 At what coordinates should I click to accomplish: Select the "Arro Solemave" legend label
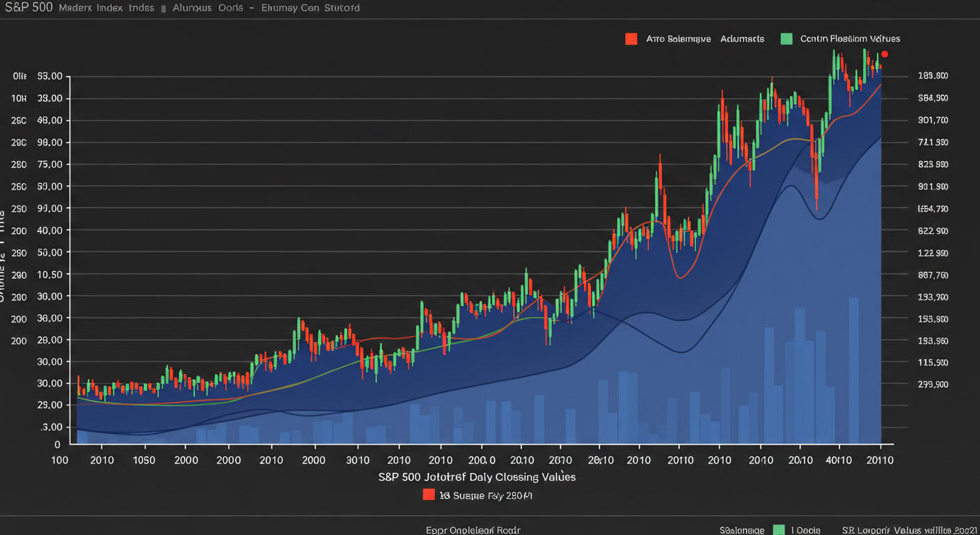coord(679,39)
